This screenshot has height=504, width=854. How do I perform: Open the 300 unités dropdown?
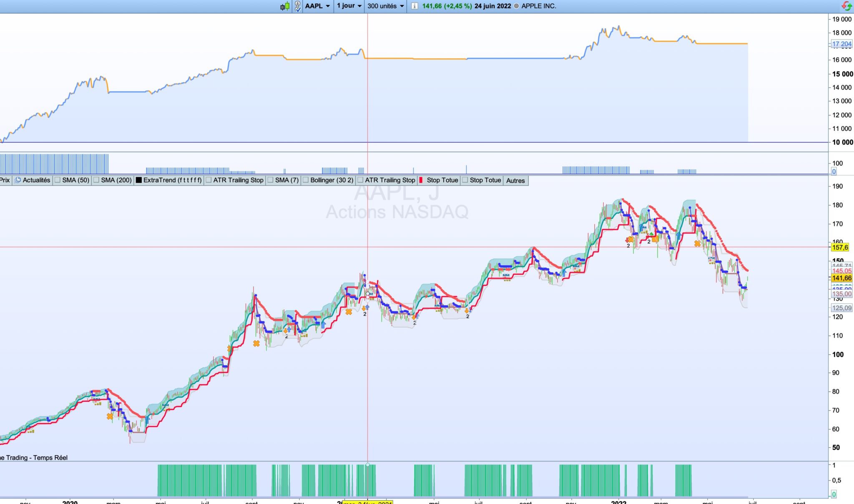click(x=386, y=6)
